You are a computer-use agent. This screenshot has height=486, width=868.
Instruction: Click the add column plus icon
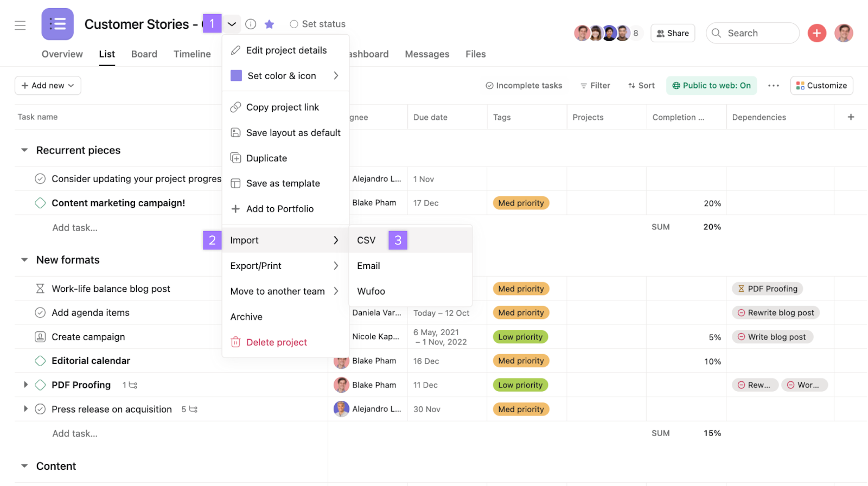[851, 117]
